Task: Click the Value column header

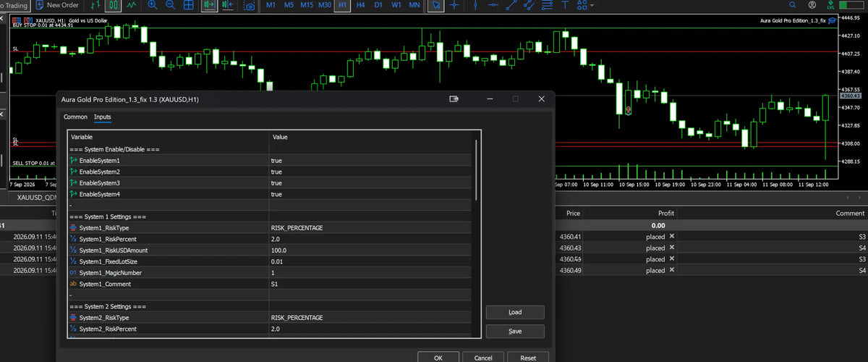Action: click(370, 137)
